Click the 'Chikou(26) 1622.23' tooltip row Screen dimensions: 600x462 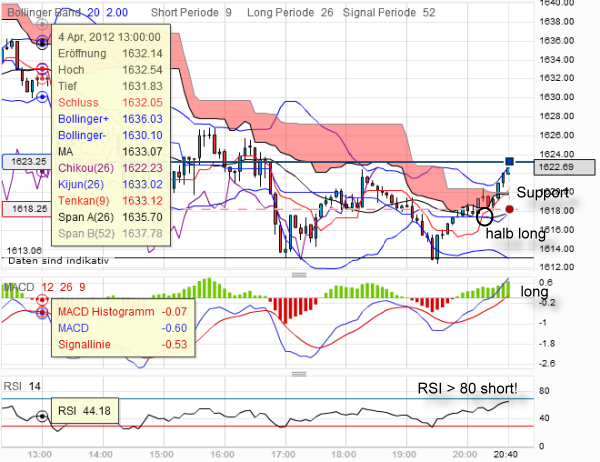[x=110, y=168]
